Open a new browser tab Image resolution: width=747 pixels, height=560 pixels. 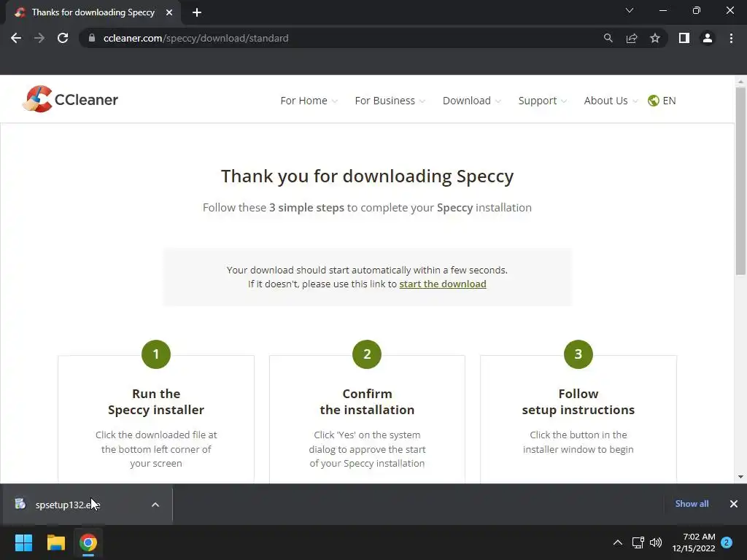point(197,12)
